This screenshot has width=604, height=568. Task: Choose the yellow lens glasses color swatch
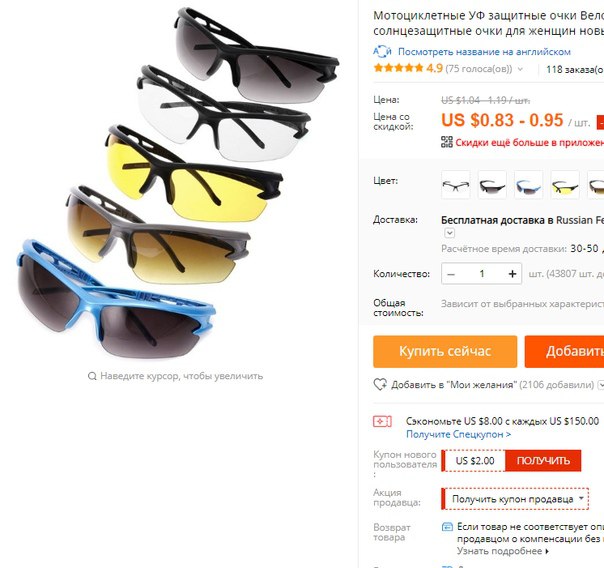point(565,185)
